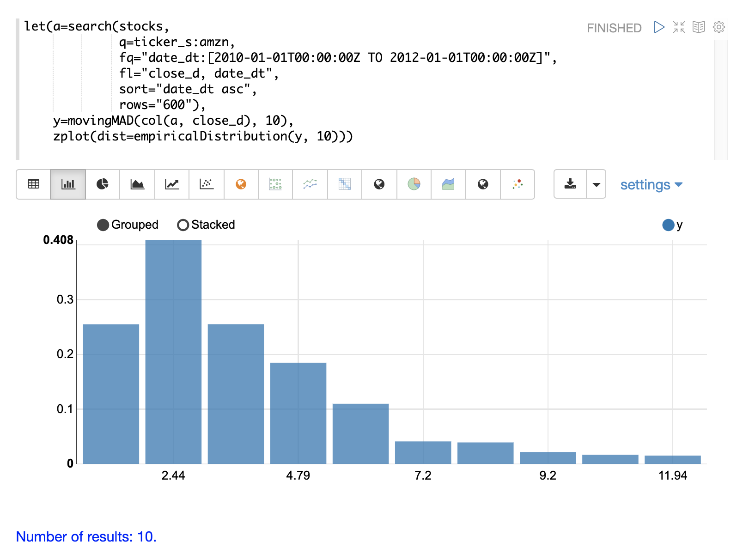743x560 pixels.
Task: Select the Grouped radio option
Action: (104, 225)
